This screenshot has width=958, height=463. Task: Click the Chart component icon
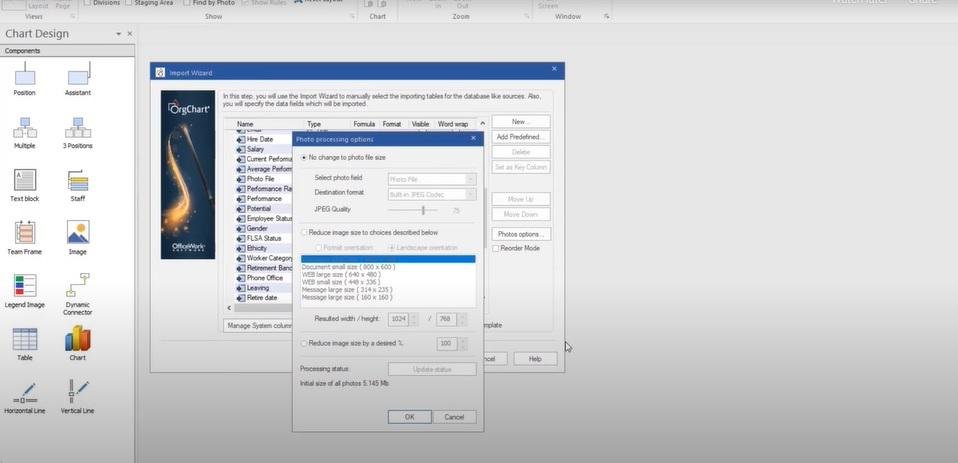[77, 339]
